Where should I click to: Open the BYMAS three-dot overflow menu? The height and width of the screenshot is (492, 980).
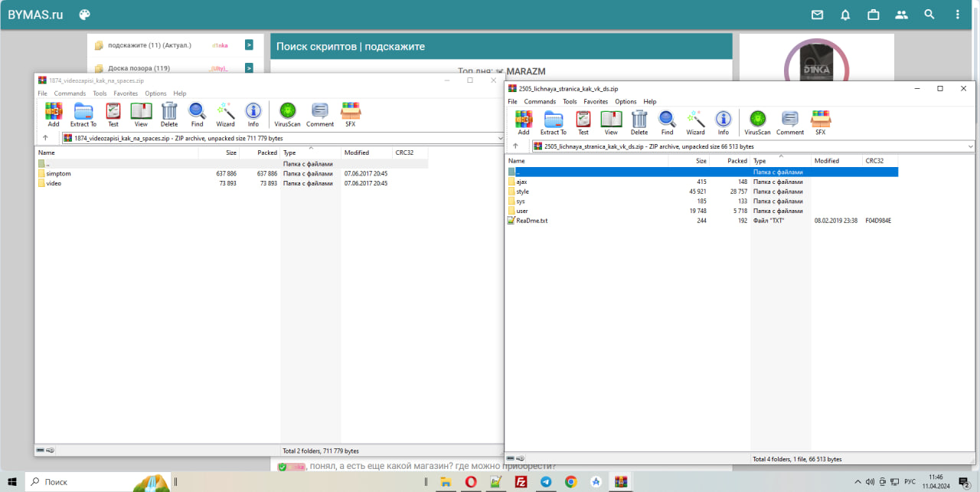957,15
